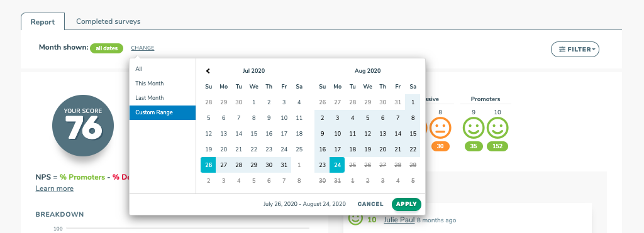
Task: Select August 15 in the calendar
Action: pyautogui.click(x=413, y=134)
